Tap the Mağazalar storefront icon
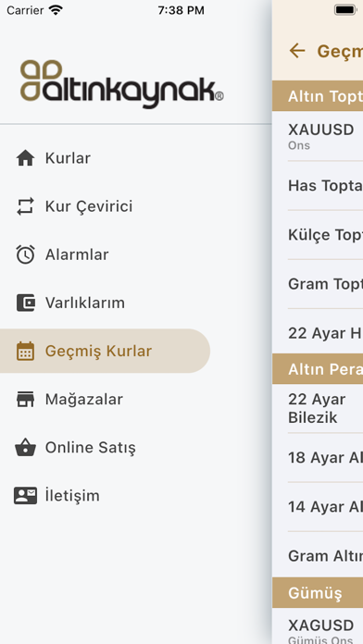This screenshot has height=644, width=363. point(26,399)
